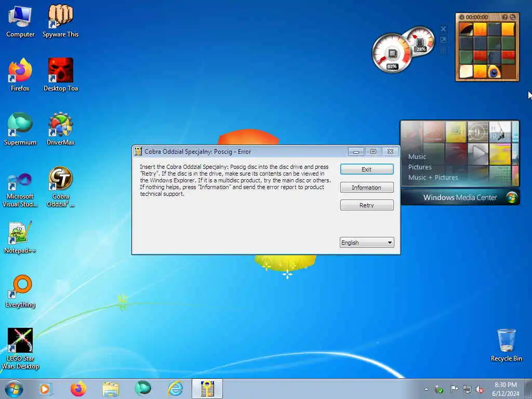Select the Recycle Bin icon

click(506, 345)
